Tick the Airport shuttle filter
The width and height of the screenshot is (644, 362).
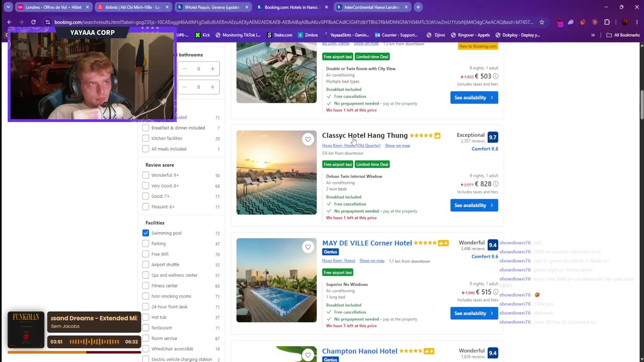[145, 264]
